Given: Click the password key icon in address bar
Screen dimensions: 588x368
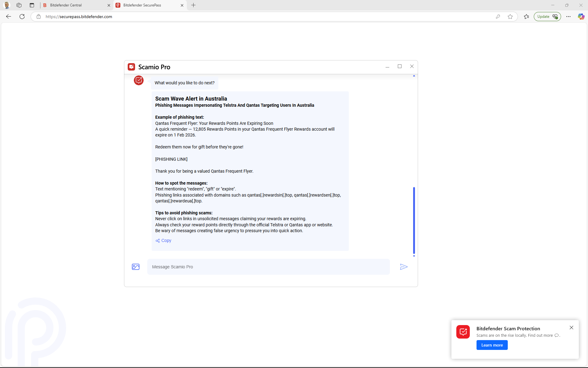Looking at the screenshot, I should click(498, 17).
